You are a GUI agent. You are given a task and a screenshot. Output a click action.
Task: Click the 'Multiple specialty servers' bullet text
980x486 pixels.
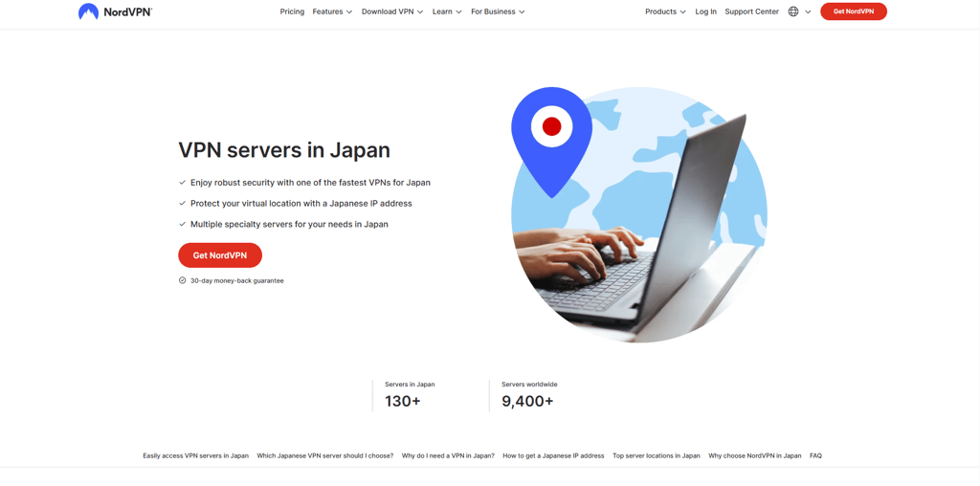pos(289,224)
